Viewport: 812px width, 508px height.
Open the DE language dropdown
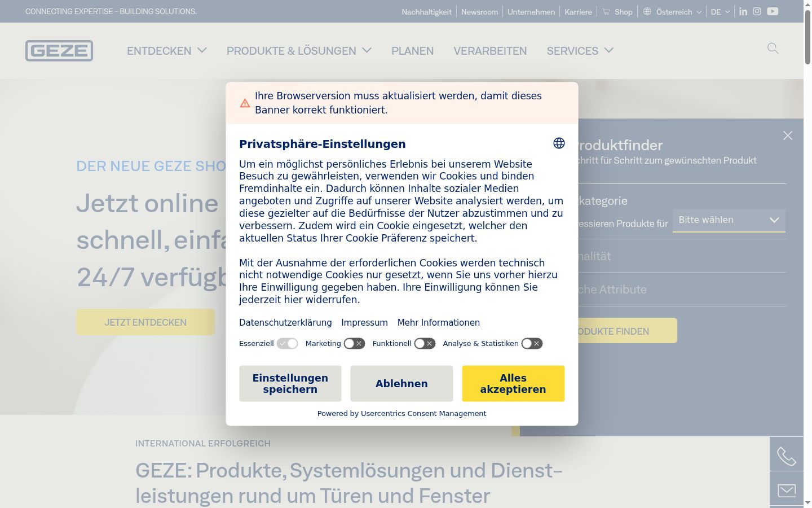(x=721, y=12)
